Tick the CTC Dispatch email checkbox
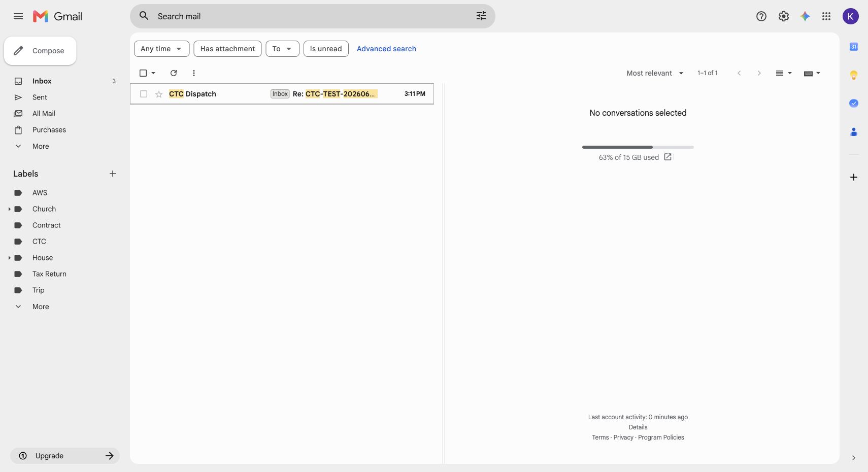868x472 pixels. (x=144, y=94)
